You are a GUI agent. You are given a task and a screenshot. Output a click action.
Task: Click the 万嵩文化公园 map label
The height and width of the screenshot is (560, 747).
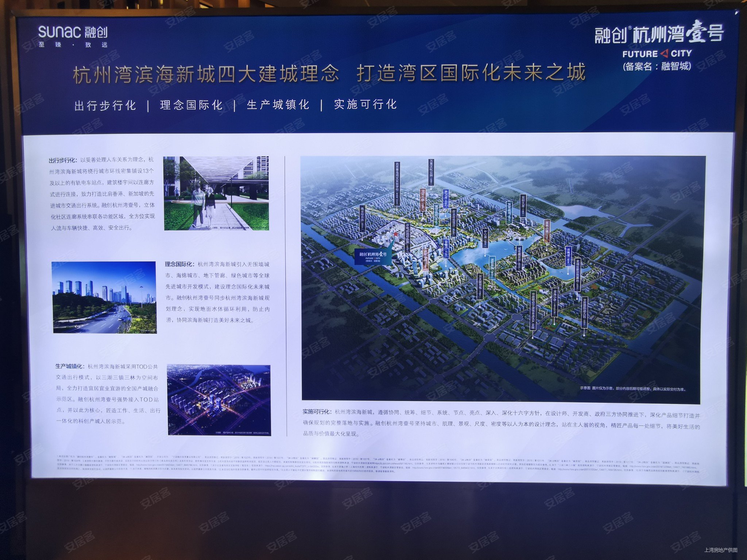point(431,172)
